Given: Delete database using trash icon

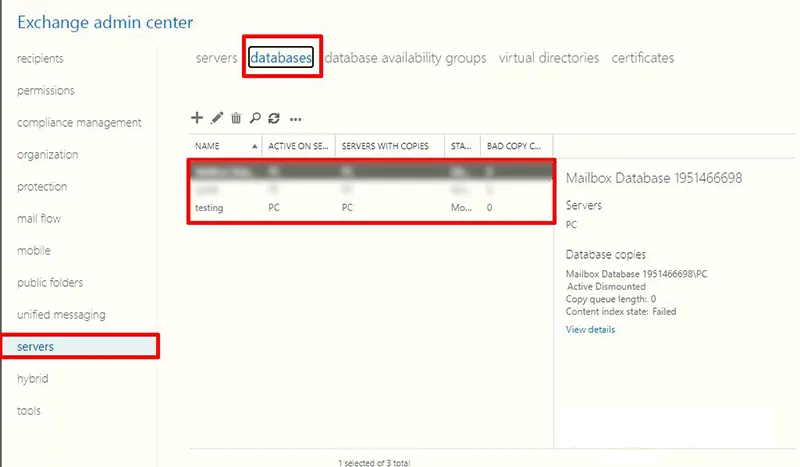Looking at the screenshot, I should [236, 118].
